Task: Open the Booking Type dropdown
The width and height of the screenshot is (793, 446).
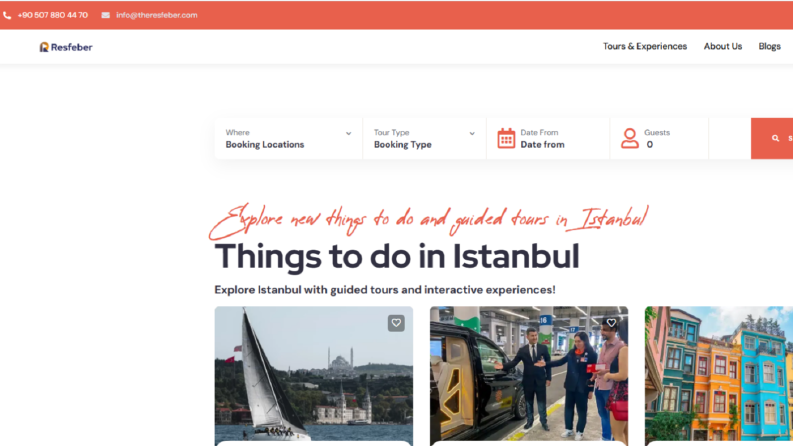Action: [424, 139]
